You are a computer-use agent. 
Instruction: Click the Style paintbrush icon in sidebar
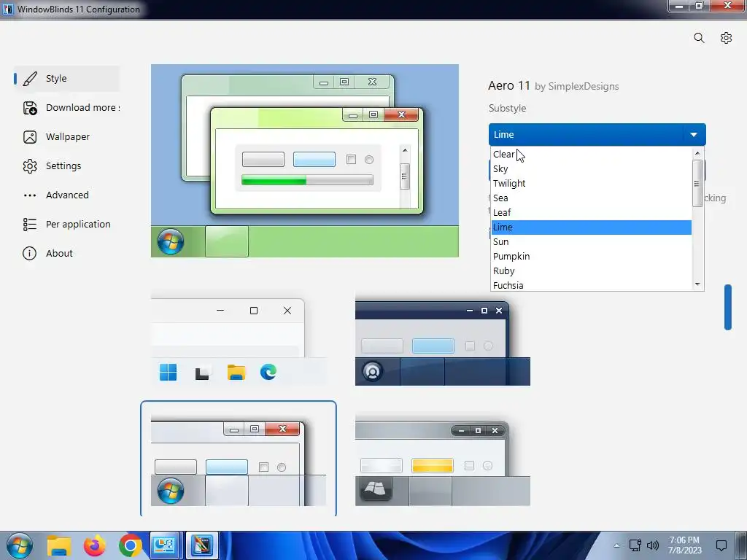[x=30, y=79]
